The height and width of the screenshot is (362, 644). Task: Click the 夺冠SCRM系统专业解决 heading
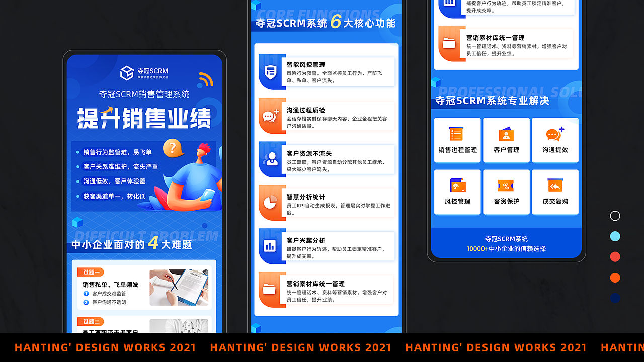(492, 101)
